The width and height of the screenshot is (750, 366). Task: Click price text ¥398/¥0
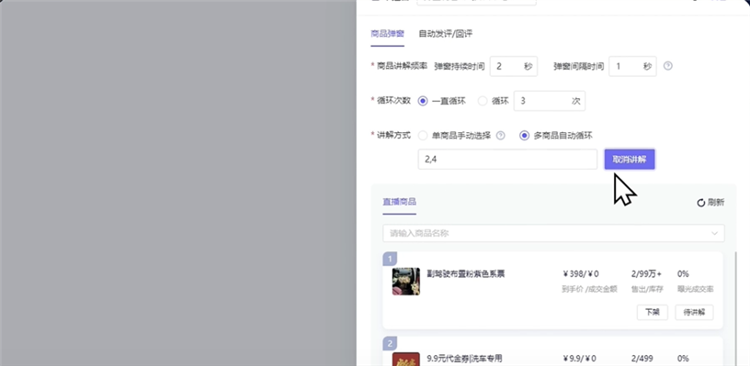tap(581, 274)
